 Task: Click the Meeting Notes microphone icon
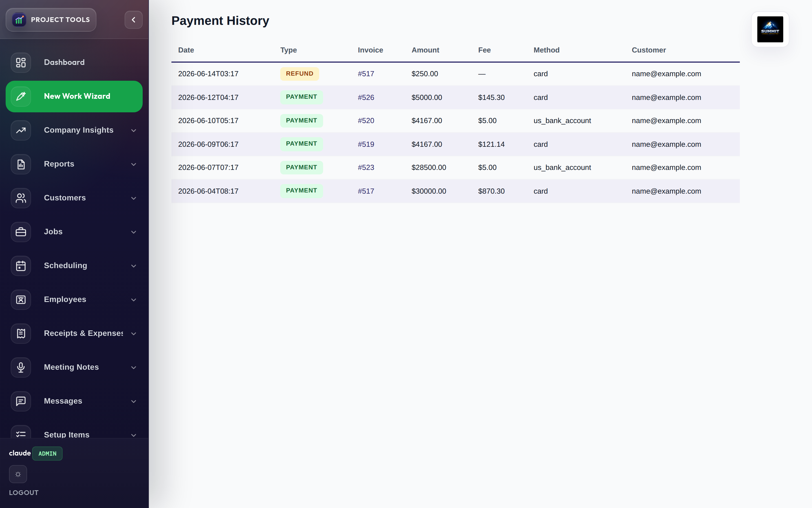click(x=21, y=367)
